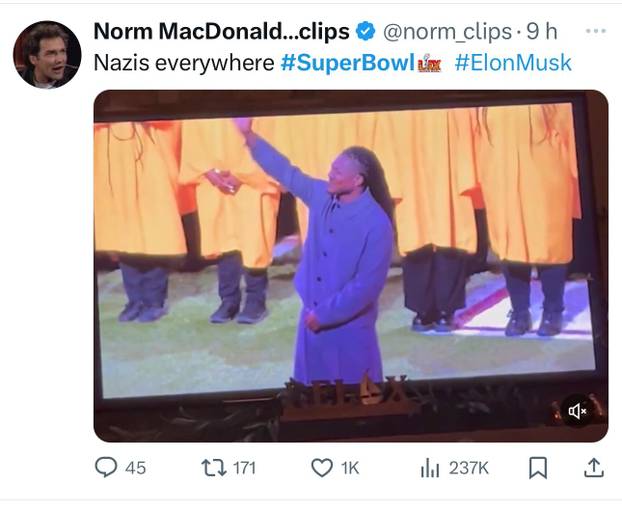
Task: Click the 237K views count
Action: (468, 467)
